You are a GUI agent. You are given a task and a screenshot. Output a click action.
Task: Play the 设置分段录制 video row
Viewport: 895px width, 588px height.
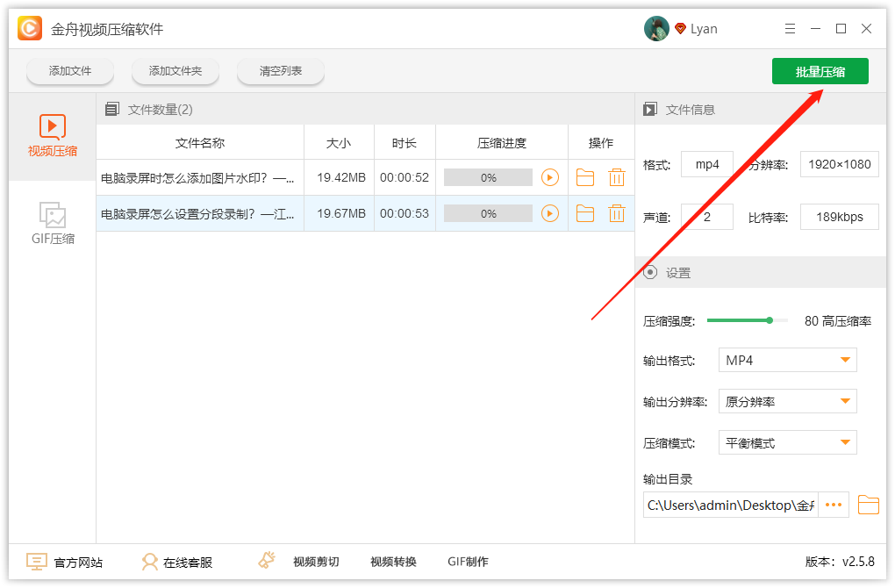point(549,213)
